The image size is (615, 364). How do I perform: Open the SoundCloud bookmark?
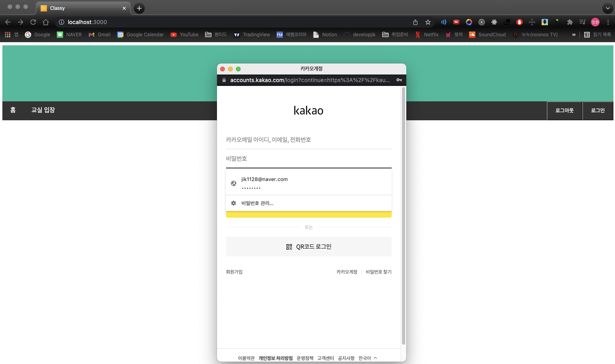(x=487, y=35)
